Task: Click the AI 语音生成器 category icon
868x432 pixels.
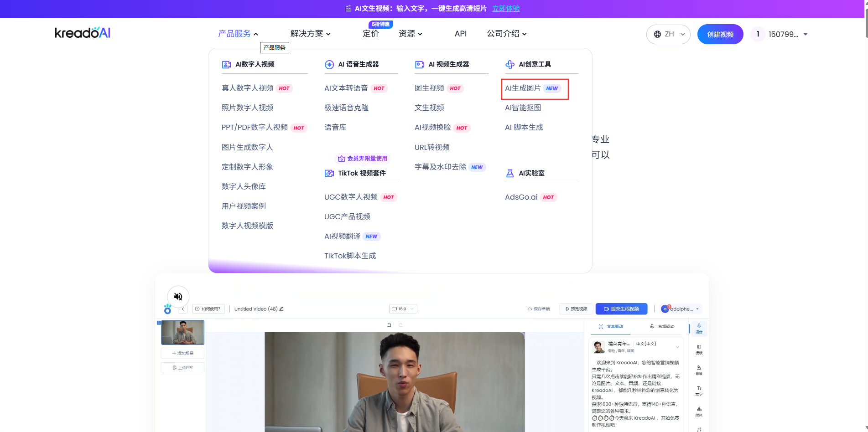Action: tap(329, 65)
